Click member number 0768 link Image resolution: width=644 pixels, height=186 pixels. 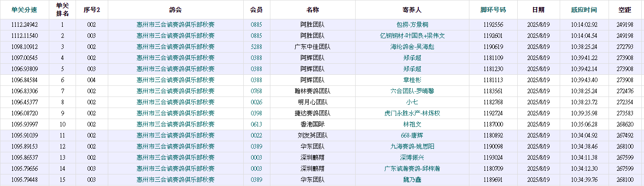tap(257, 91)
